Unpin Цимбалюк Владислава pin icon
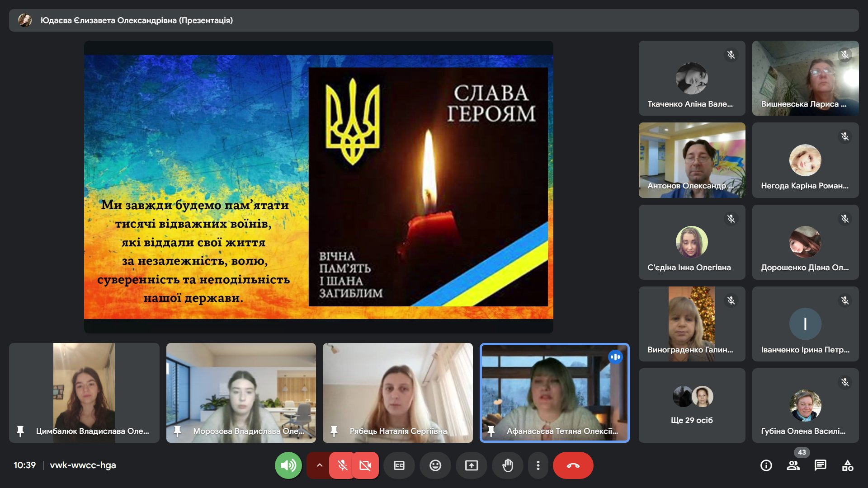Viewport: 868px width, 488px height. point(20,431)
